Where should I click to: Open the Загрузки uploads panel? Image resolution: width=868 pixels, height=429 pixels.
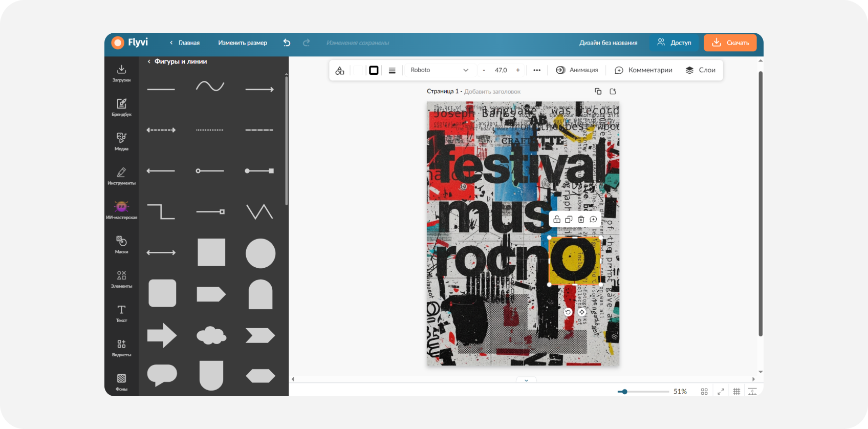121,73
